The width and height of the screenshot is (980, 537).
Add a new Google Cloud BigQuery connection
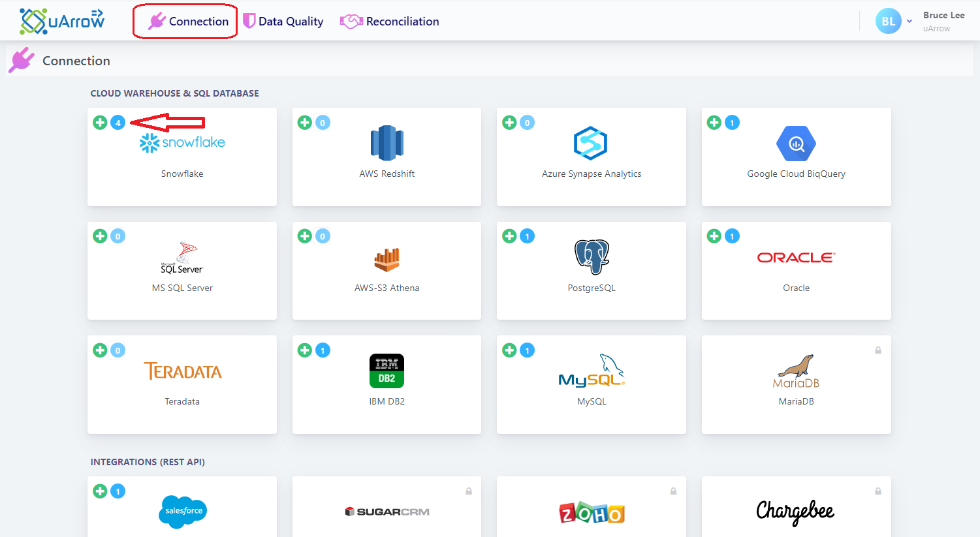(x=714, y=123)
